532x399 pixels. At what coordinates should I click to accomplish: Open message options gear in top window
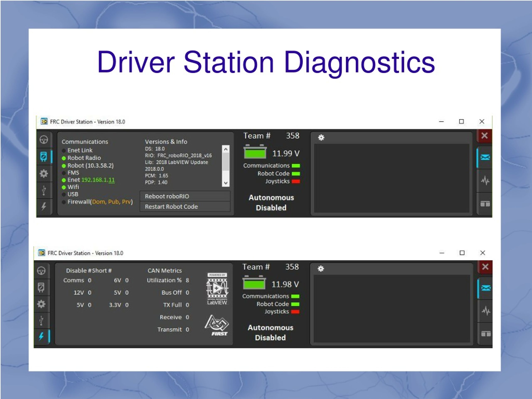point(321,137)
